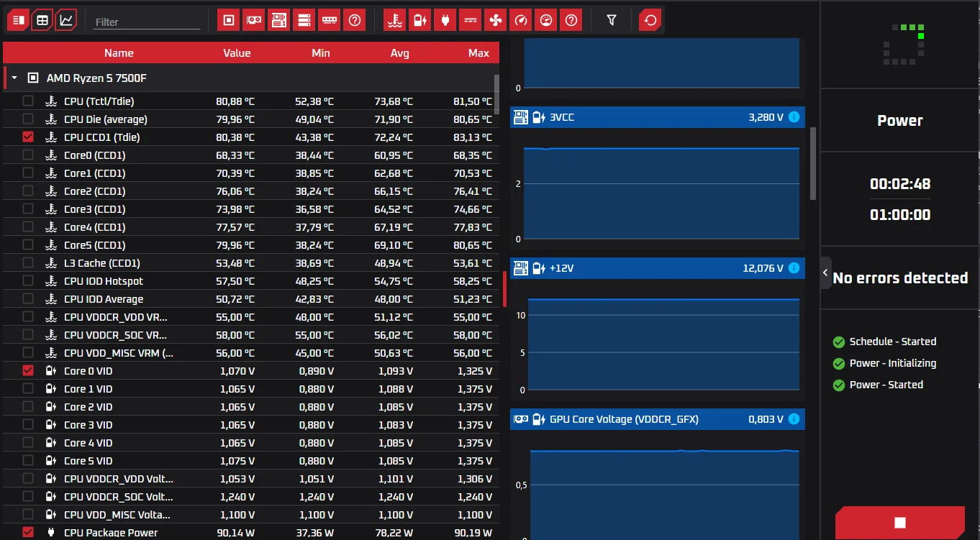Toggle the question mark filter beside the funnel icon
The image size is (980, 540).
pos(571,20)
